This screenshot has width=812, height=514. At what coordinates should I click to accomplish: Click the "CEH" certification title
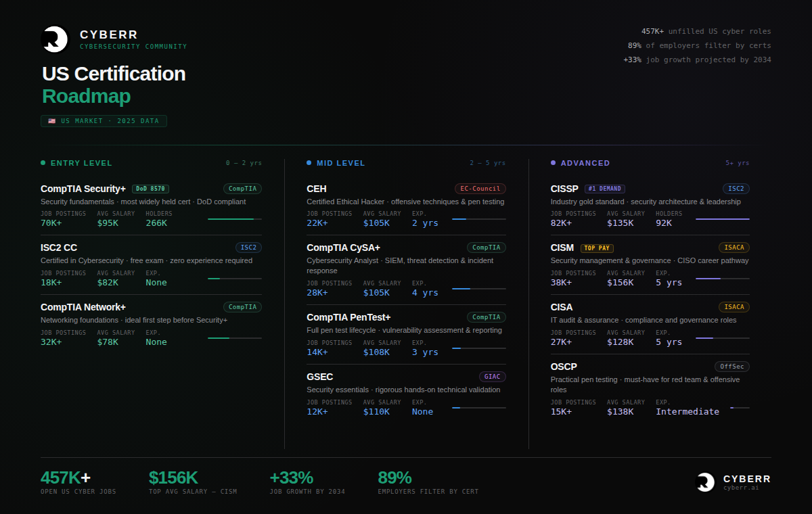[x=317, y=189]
